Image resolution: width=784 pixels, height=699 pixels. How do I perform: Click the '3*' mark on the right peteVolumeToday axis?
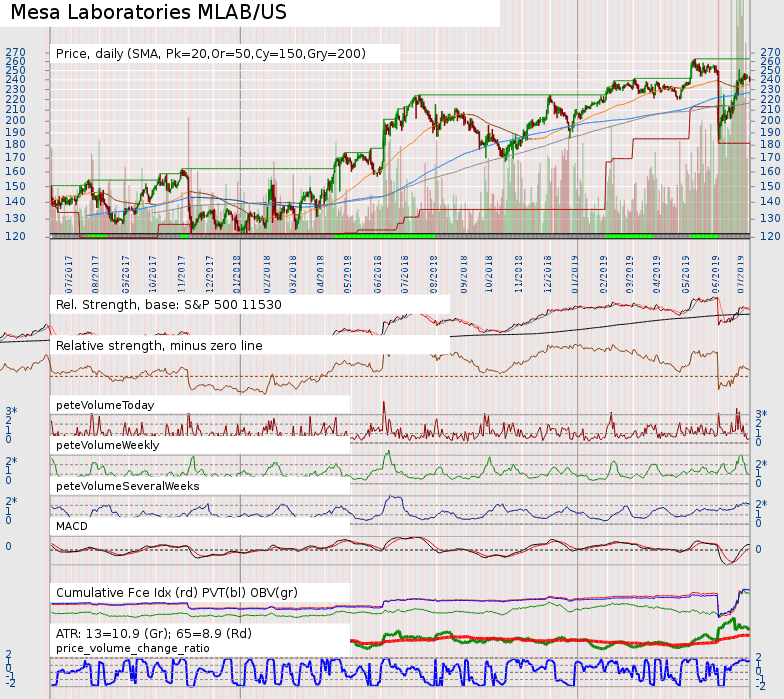(x=761, y=414)
